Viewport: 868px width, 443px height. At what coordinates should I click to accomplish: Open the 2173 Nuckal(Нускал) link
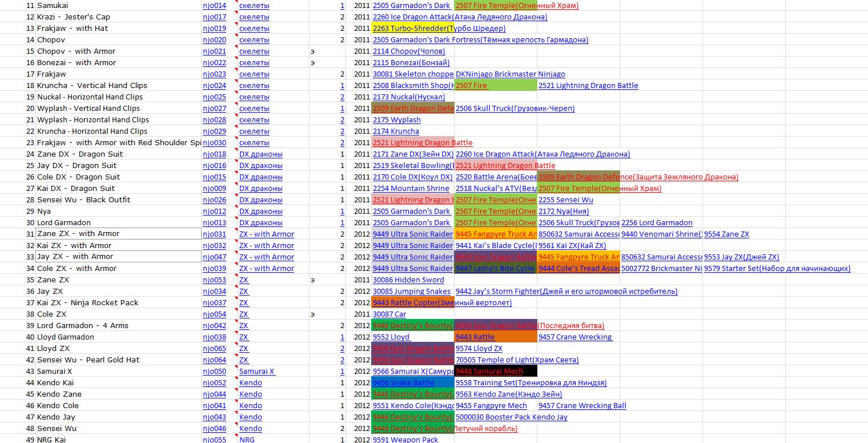pos(409,97)
